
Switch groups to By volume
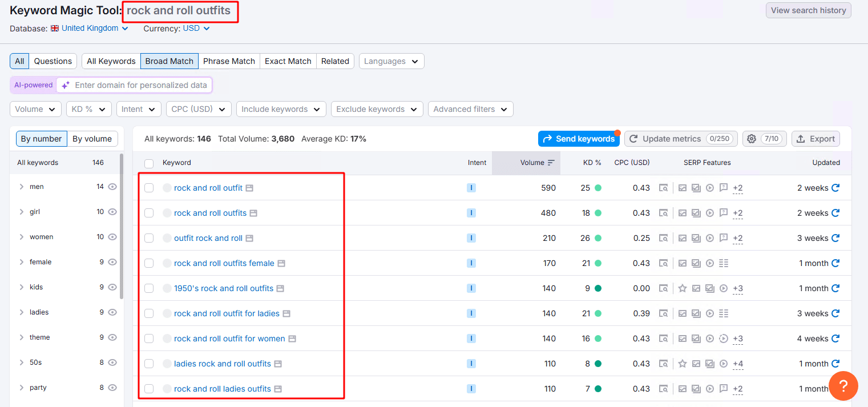(x=92, y=139)
